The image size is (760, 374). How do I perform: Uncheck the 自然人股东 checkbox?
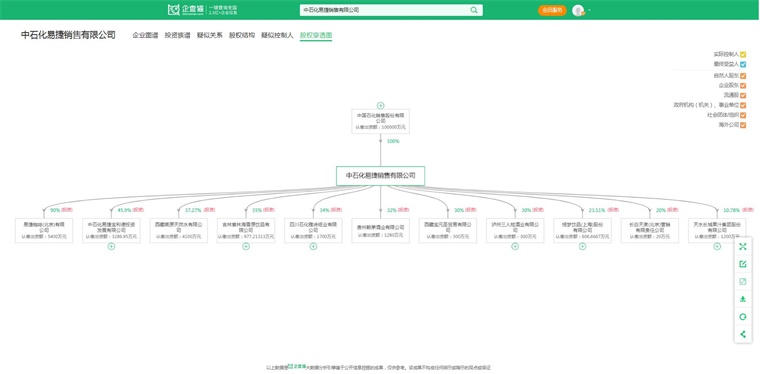click(743, 76)
